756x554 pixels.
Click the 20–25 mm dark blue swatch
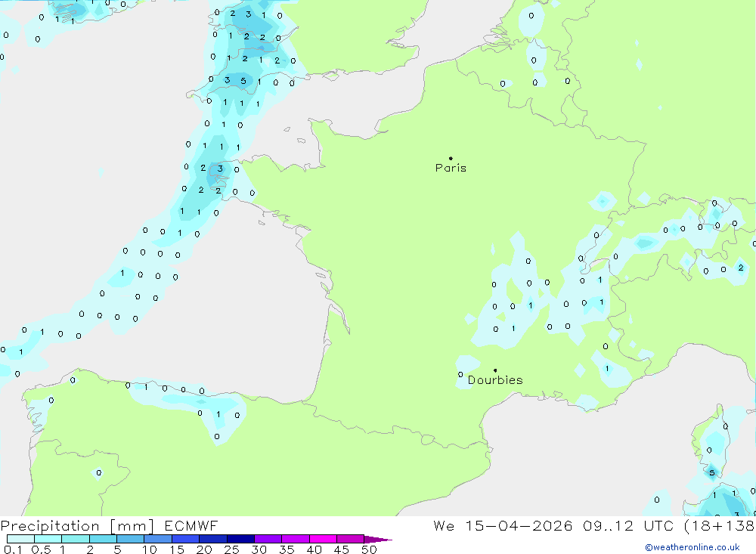213,539
